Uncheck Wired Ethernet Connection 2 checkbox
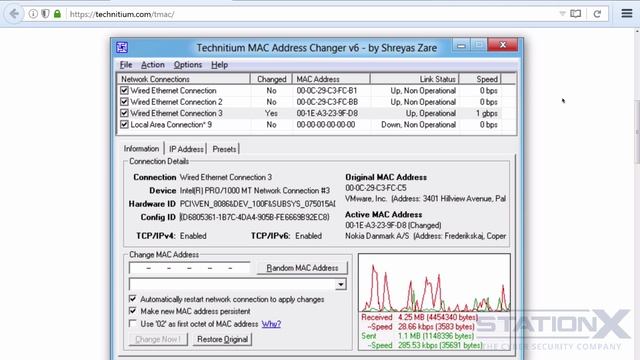The height and width of the screenshot is (360, 640). pos(124,102)
